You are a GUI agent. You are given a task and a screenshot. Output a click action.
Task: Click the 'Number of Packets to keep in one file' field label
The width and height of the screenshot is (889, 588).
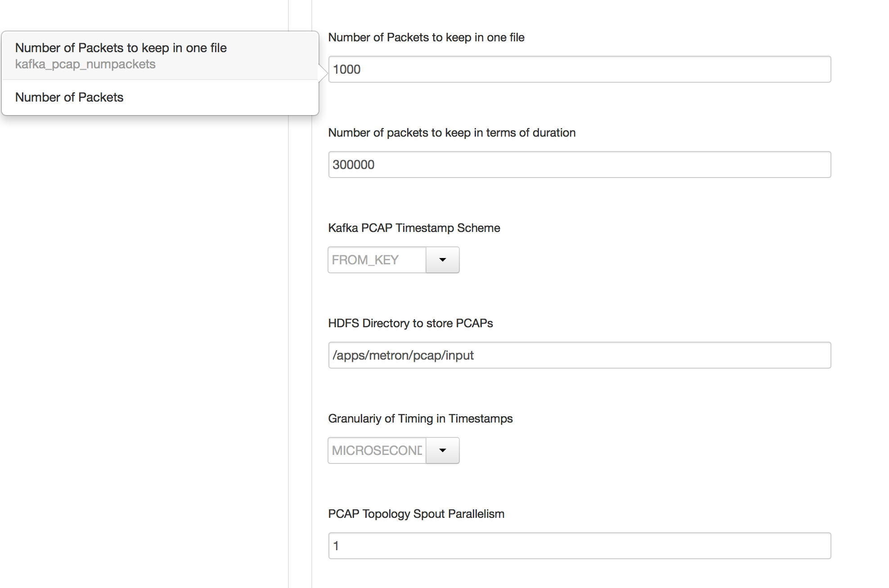tap(426, 37)
